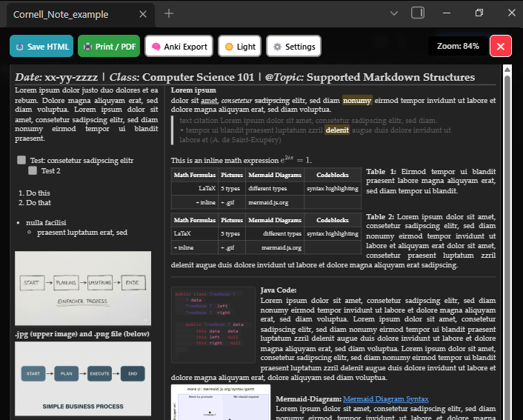Close the Cornell_Note_example tab
The width and height of the screenshot is (523, 420).
(x=142, y=14)
